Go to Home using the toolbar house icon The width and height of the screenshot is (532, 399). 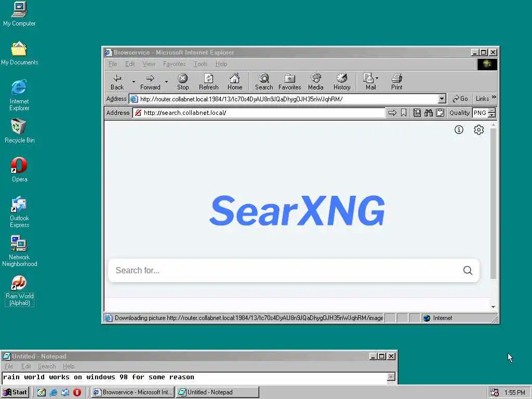click(235, 82)
